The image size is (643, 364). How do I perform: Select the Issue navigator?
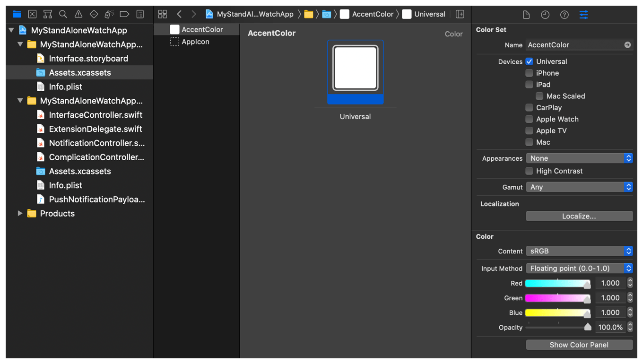point(78,14)
